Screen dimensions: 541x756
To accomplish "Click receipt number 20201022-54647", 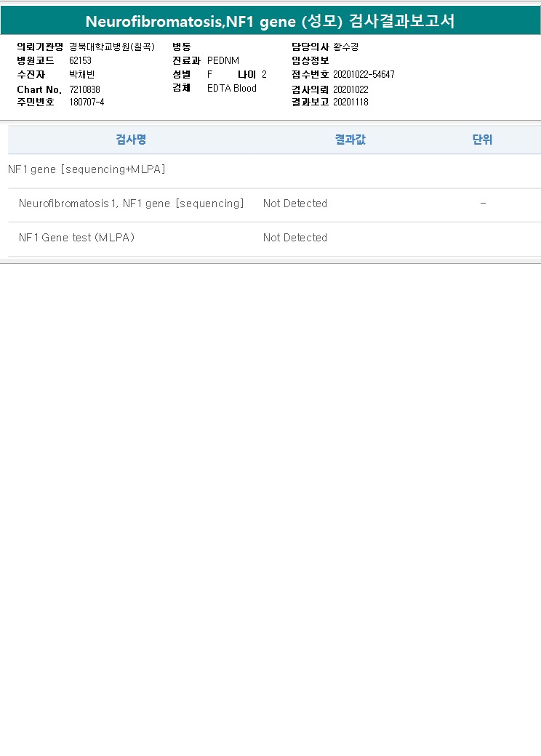I will click(364, 75).
